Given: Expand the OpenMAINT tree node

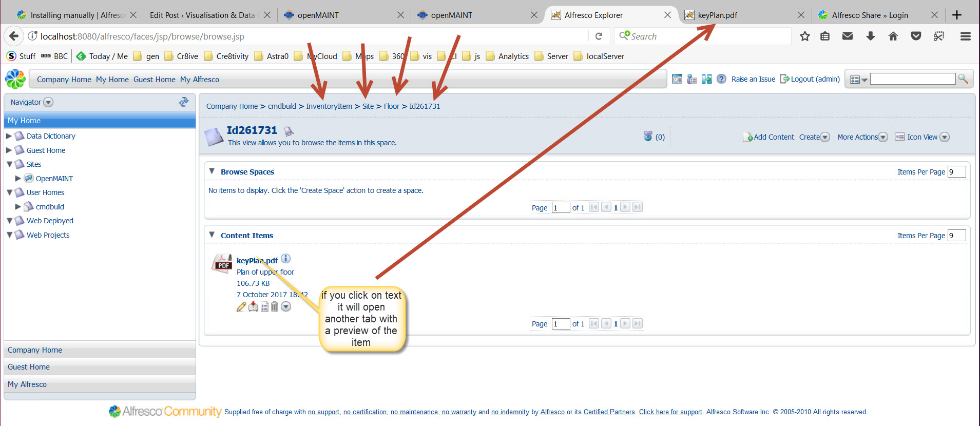Looking at the screenshot, I should point(18,179).
